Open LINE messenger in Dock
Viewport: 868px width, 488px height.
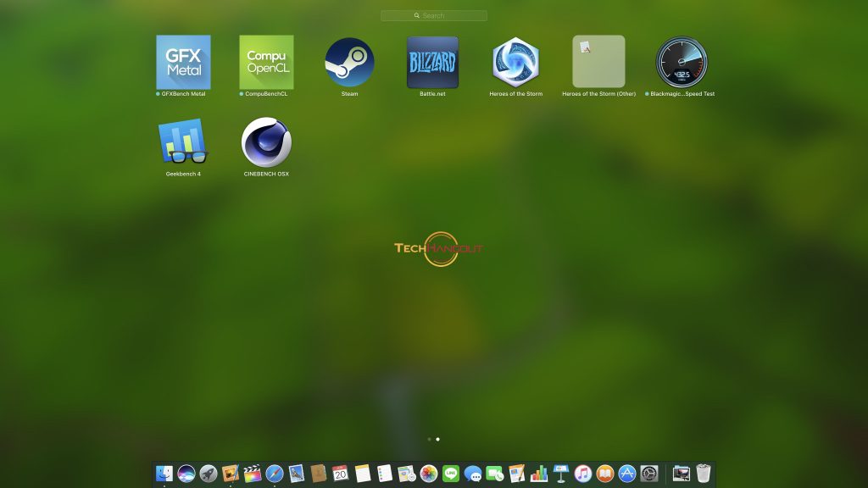tap(451, 474)
